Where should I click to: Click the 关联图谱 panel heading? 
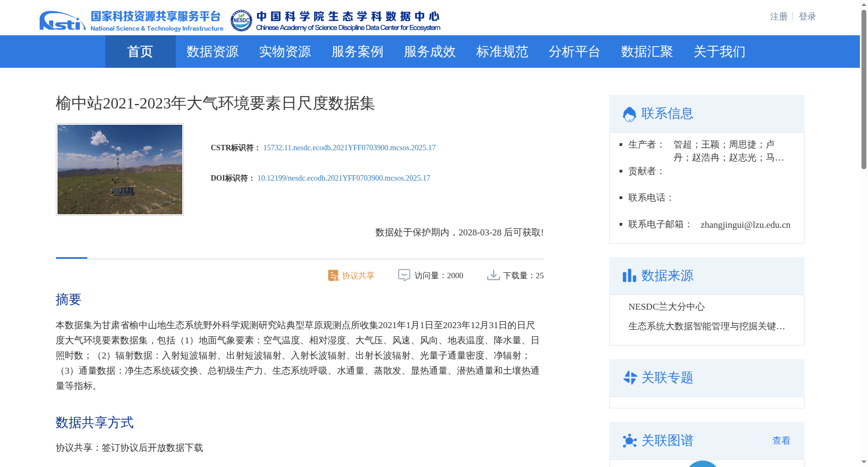pyautogui.click(x=667, y=440)
